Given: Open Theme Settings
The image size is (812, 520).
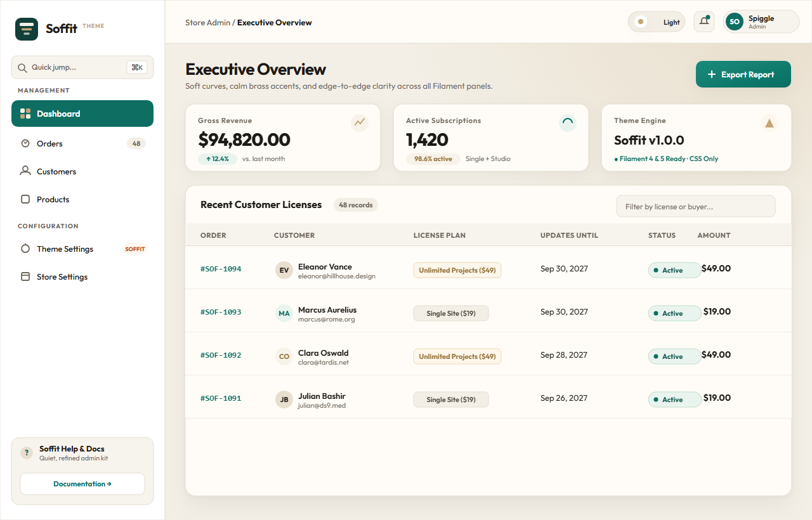Looking at the screenshot, I should pyautogui.click(x=82, y=249).
